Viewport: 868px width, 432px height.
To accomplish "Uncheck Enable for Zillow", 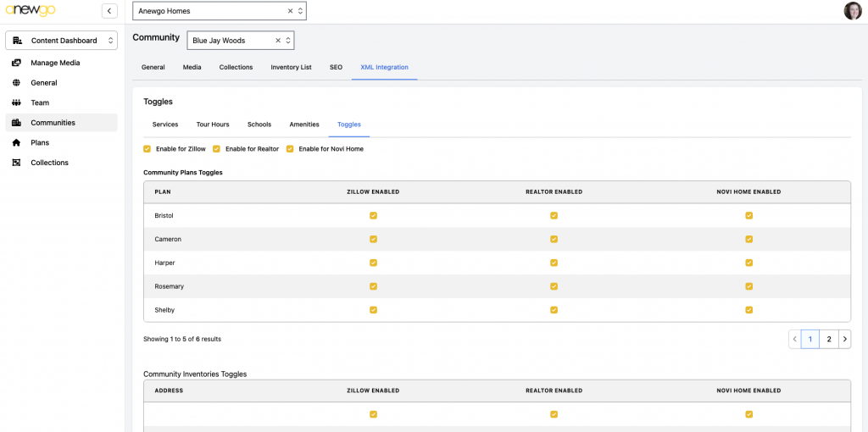I will 147,149.
